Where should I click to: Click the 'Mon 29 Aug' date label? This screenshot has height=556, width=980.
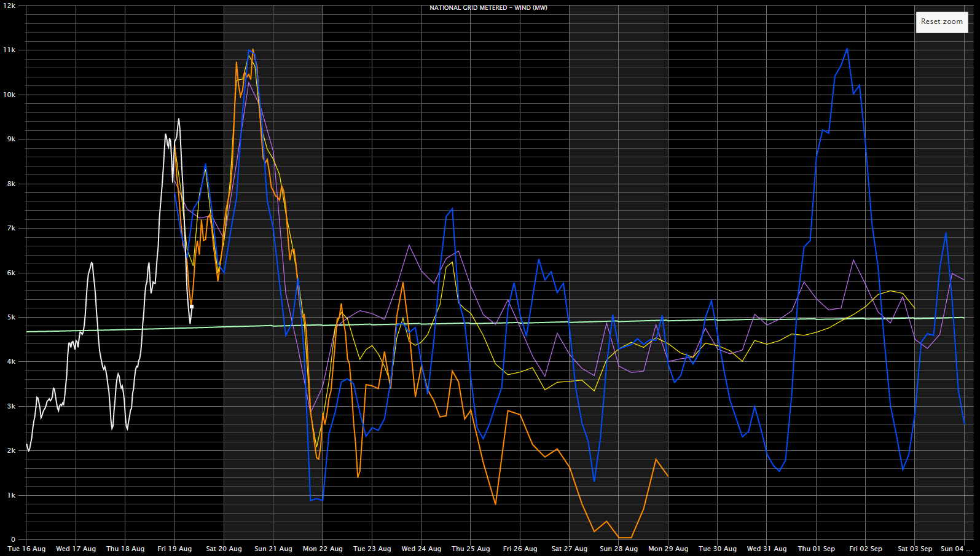coord(668,549)
